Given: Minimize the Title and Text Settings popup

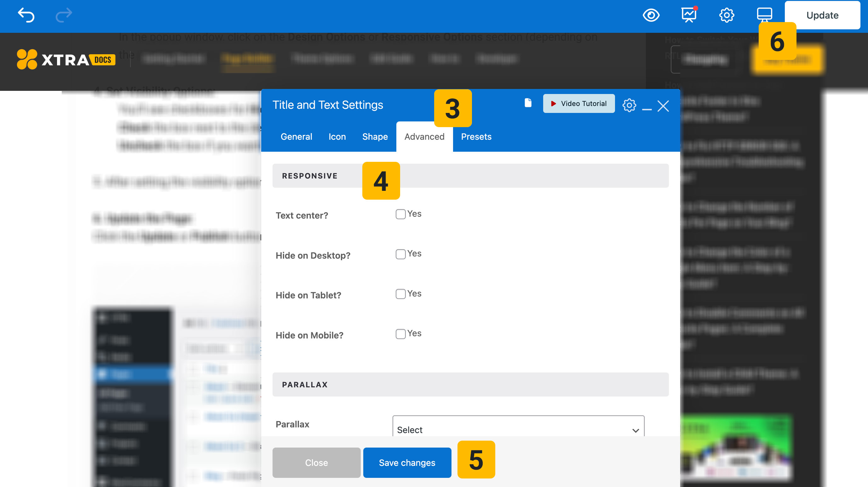Looking at the screenshot, I should 647,107.
